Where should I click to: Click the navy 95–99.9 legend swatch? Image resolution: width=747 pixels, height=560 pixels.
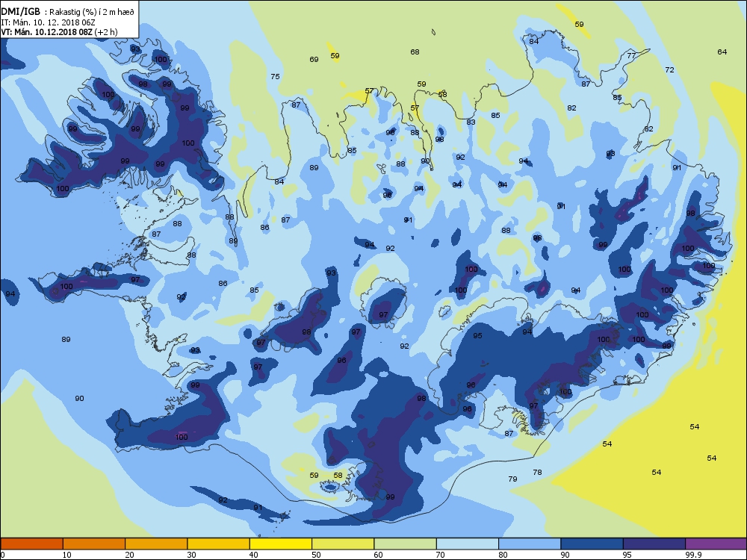(654, 544)
